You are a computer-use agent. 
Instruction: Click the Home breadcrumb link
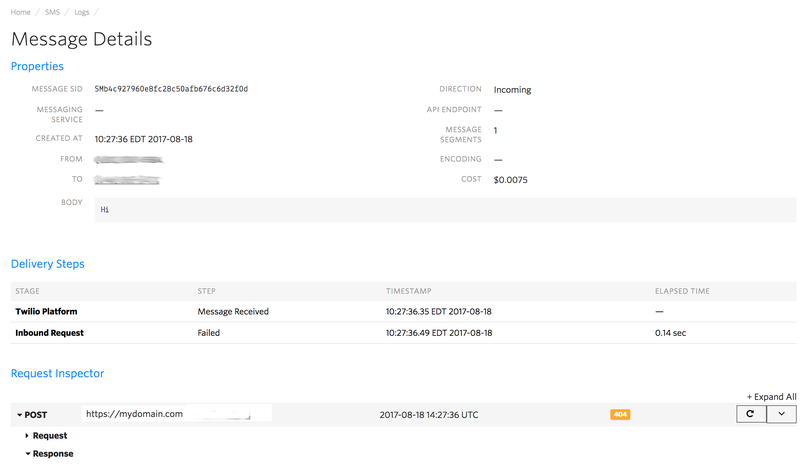point(20,12)
